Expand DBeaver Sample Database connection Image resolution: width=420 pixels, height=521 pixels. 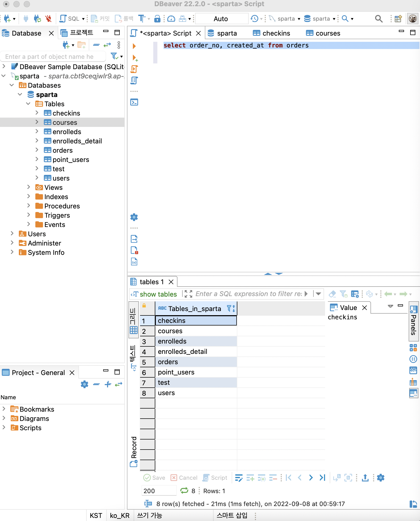[4, 66]
